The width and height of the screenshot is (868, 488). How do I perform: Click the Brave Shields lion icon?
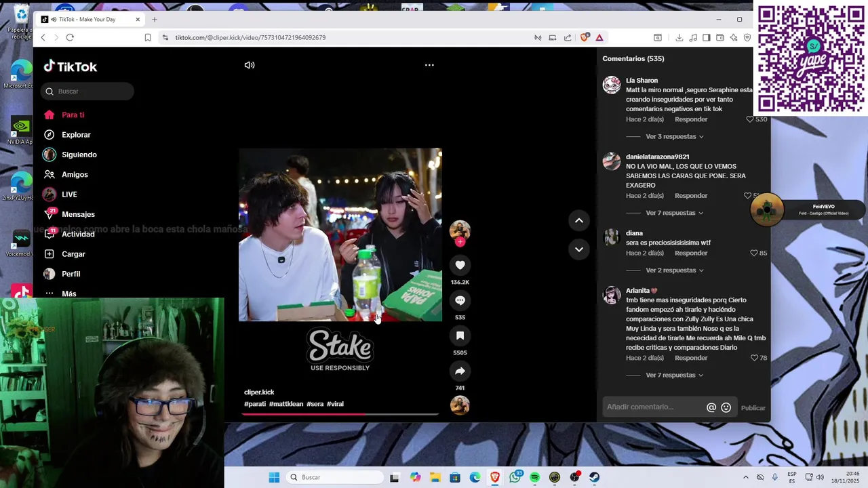pos(585,37)
